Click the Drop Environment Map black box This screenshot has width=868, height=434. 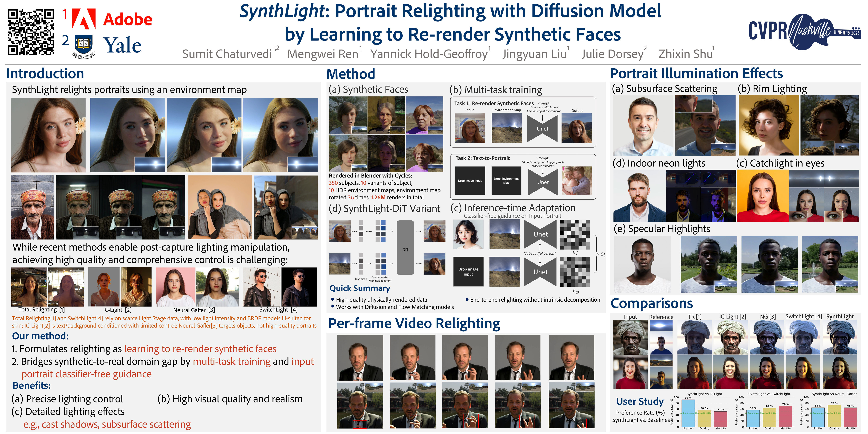(x=506, y=181)
